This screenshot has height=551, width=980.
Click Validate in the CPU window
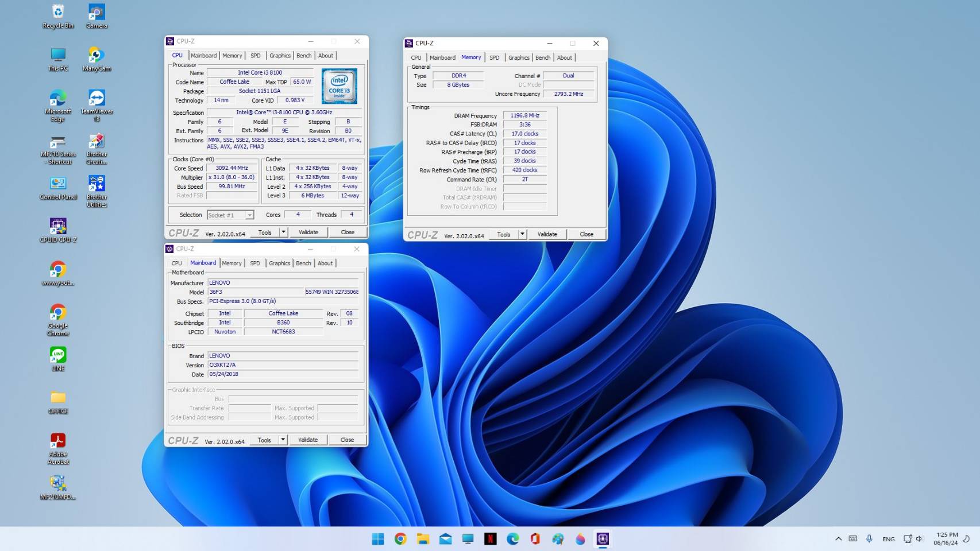[308, 232]
